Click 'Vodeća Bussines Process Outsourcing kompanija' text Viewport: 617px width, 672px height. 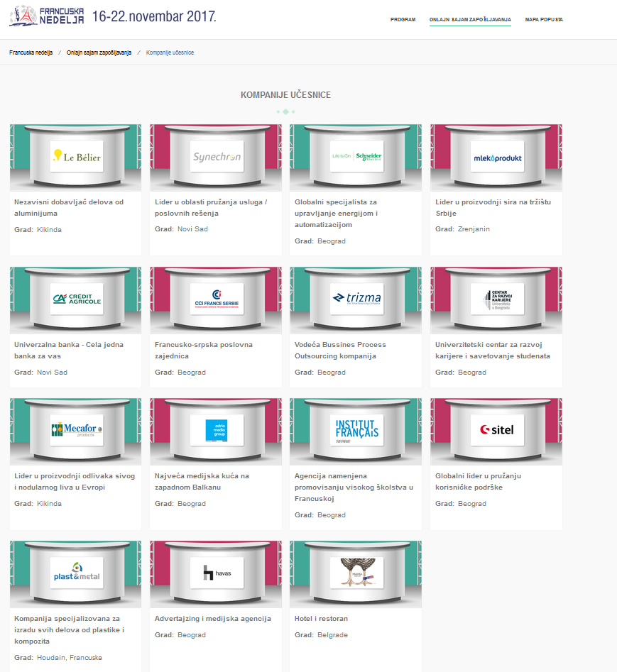[x=340, y=350]
